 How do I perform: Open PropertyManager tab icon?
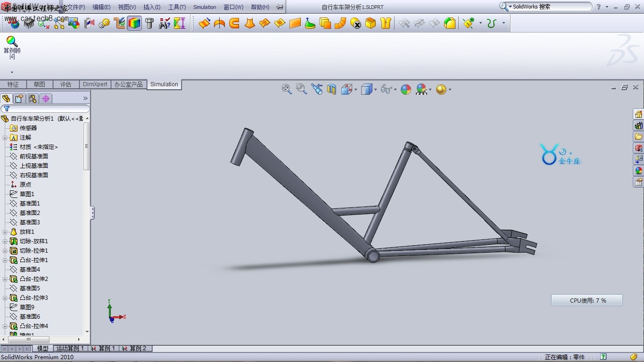pos(19,99)
